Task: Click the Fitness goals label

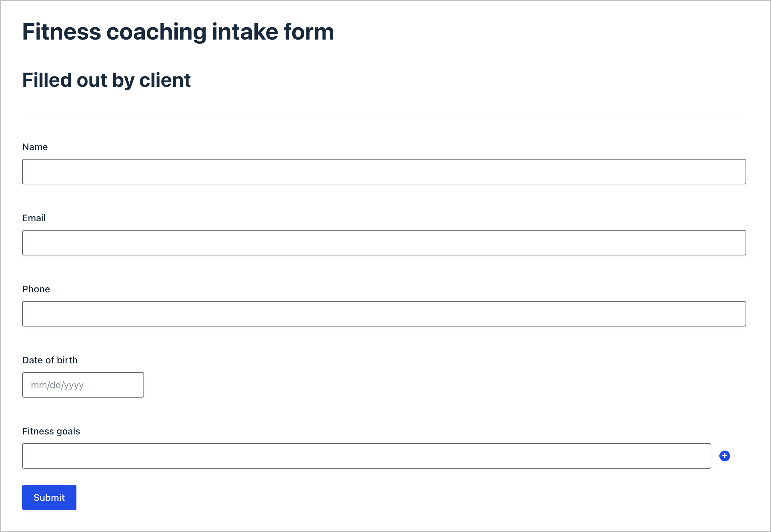Action: coord(51,431)
